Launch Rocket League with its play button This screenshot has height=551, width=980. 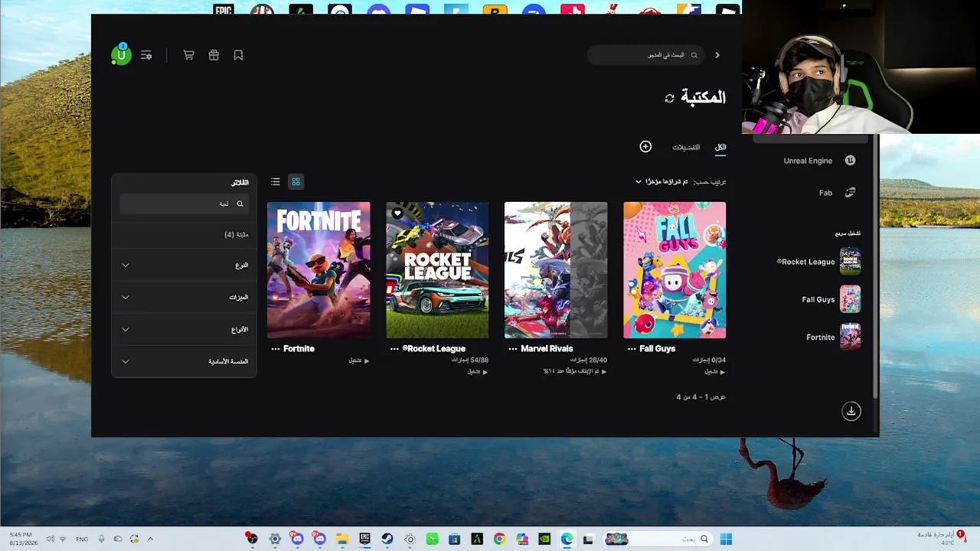[x=478, y=371]
